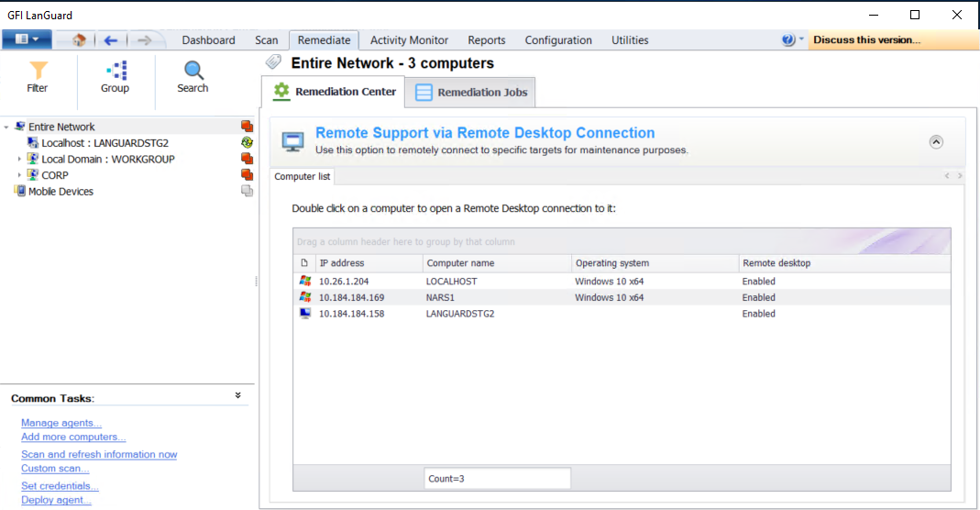This screenshot has height=510, width=980.
Task: Click computer icon of 10.184.184.158 row
Action: pyautogui.click(x=305, y=313)
